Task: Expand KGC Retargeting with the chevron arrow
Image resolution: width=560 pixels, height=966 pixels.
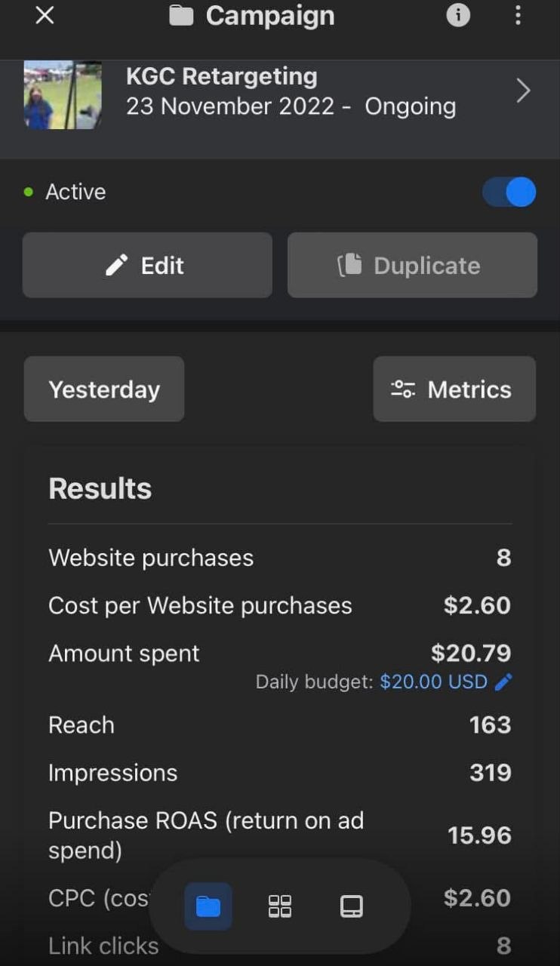Action: [523, 91]
